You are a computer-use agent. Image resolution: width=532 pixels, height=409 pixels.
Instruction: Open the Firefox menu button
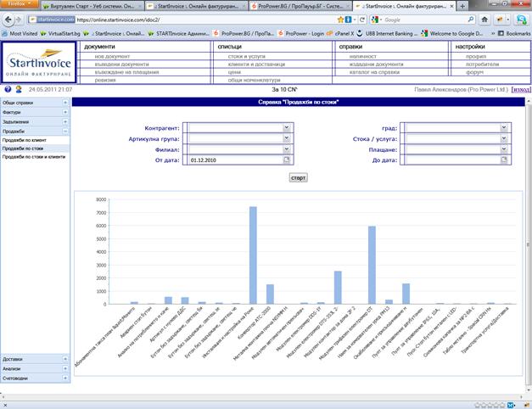tap(20, 4)
